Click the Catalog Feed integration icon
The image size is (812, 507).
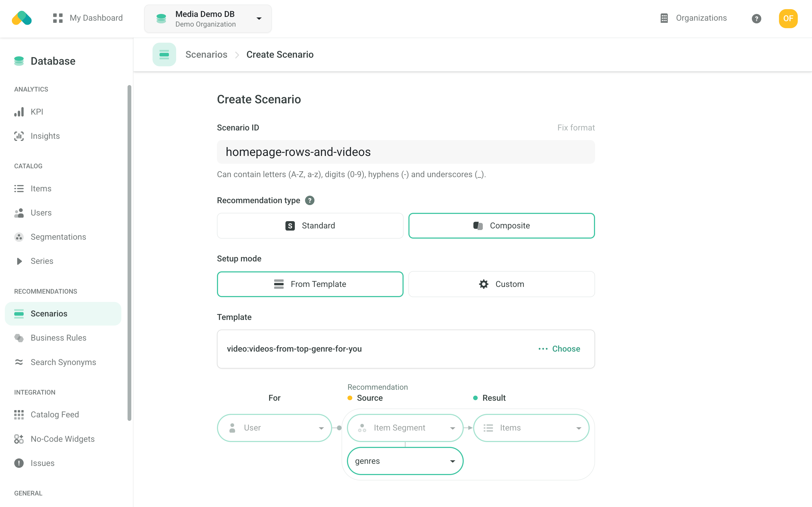coord(19,414)
